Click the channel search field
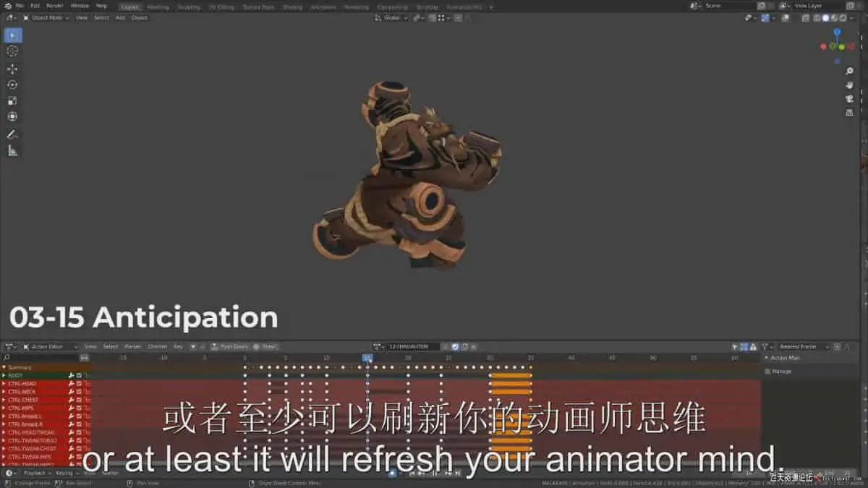Image resolution: width=868 pixels, height=488 pixels. pyautogui.click(x=40, y=357)
